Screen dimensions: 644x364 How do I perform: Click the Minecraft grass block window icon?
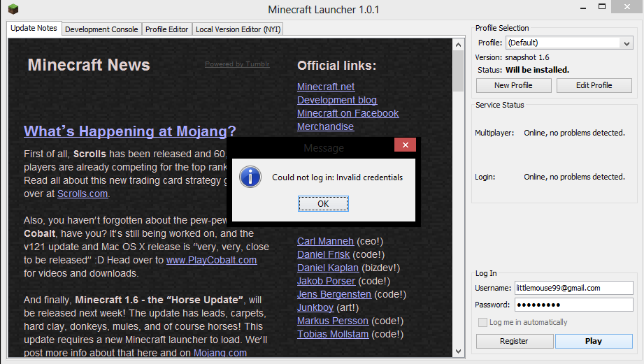coord(12,10)
